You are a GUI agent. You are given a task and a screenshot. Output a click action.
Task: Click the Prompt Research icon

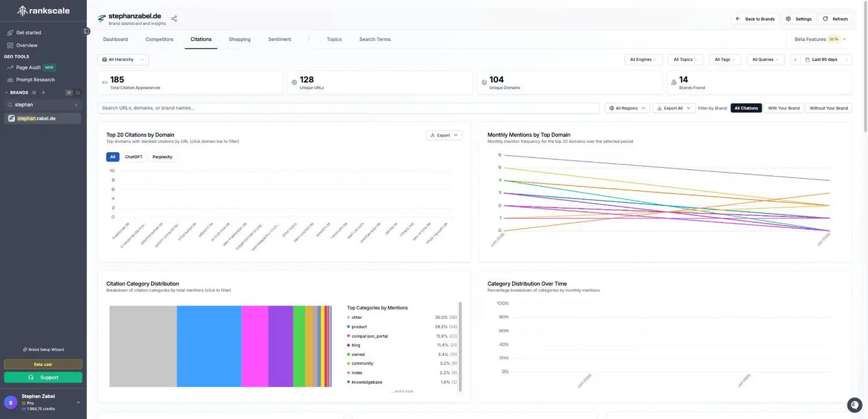(x=10, y=80)
